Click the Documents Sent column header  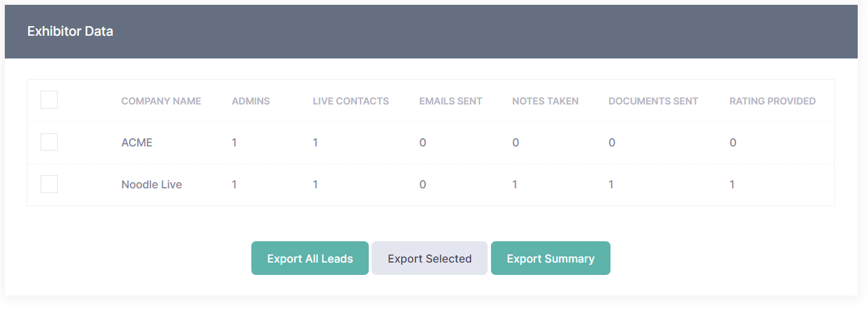653,101
